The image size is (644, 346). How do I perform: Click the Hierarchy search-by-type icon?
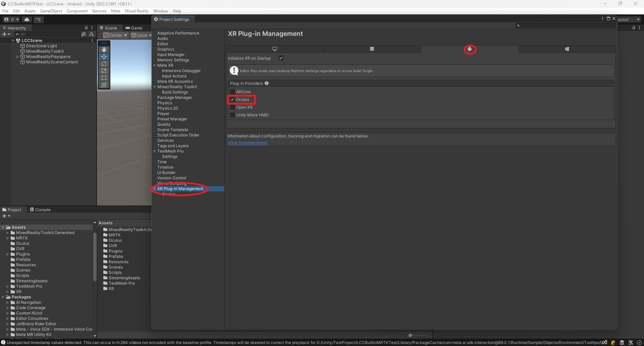pyautogui.click(x=83, y=34)
